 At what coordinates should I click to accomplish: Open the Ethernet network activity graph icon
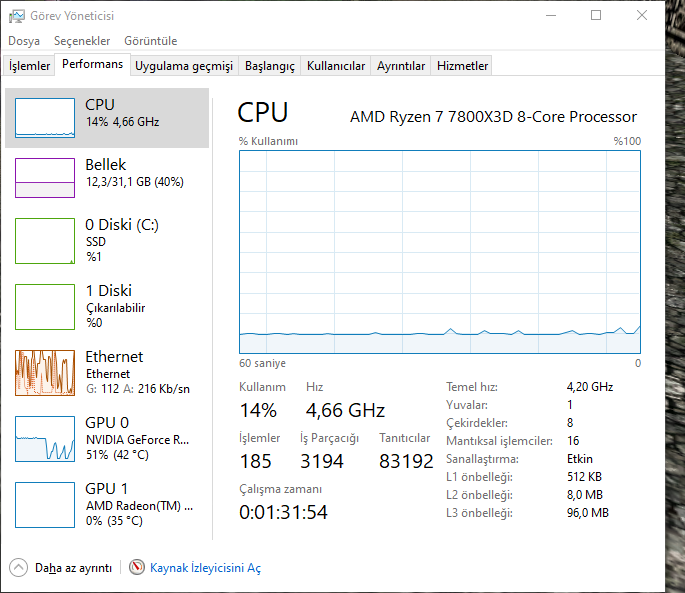coord(45,372)
